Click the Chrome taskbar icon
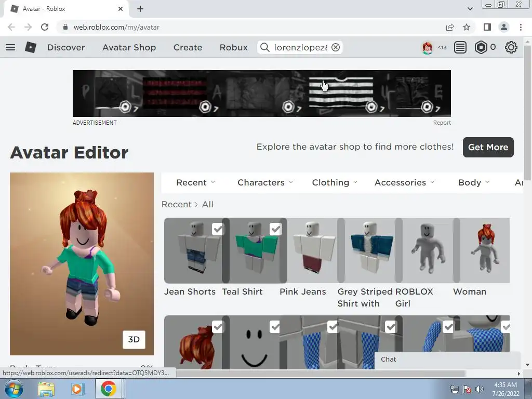The width and height of the screenshot is (532, 399). (108, 389)
